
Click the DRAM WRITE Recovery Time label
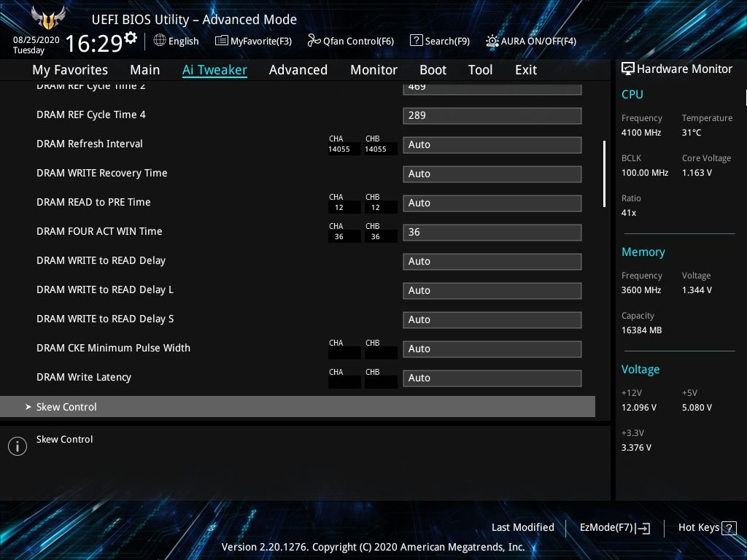(102, 173)
